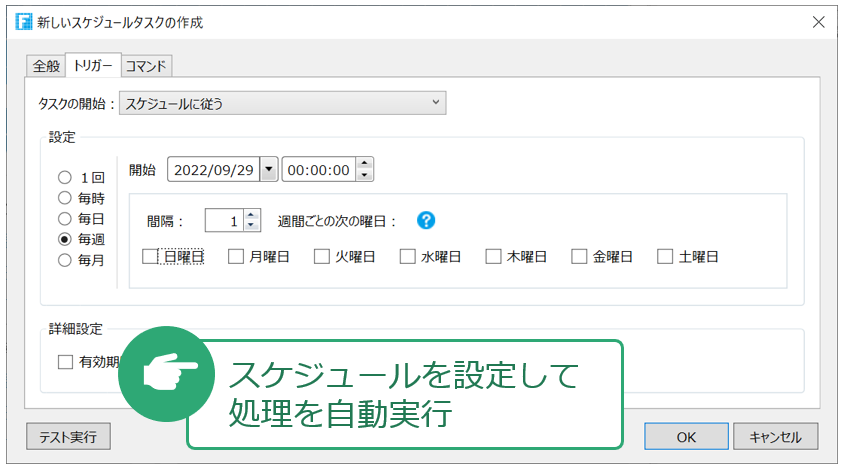Viewport: 844px width, 469px height.
Task: Switch to the 全般 tab
Action: click(46, 66)
